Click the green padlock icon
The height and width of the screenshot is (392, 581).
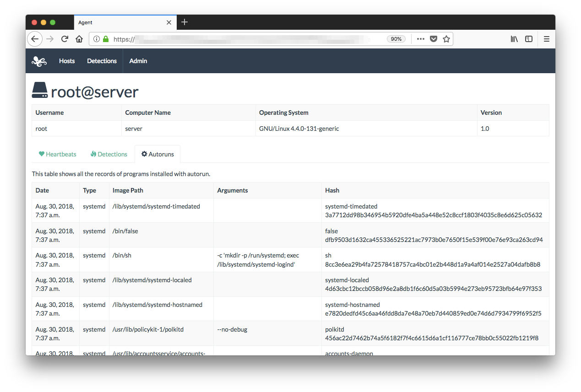tap(106, 39)
